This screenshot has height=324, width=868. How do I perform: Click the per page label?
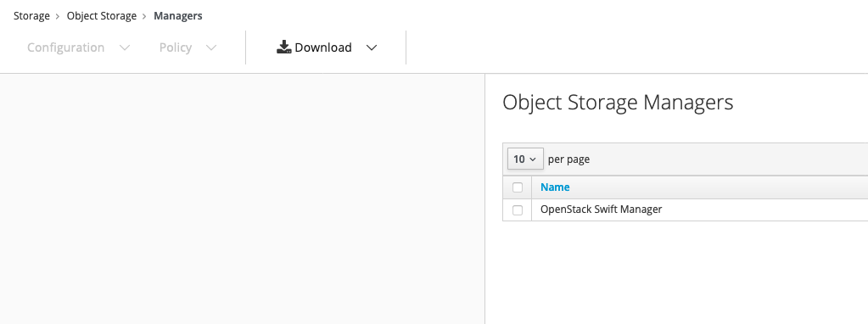568,159
